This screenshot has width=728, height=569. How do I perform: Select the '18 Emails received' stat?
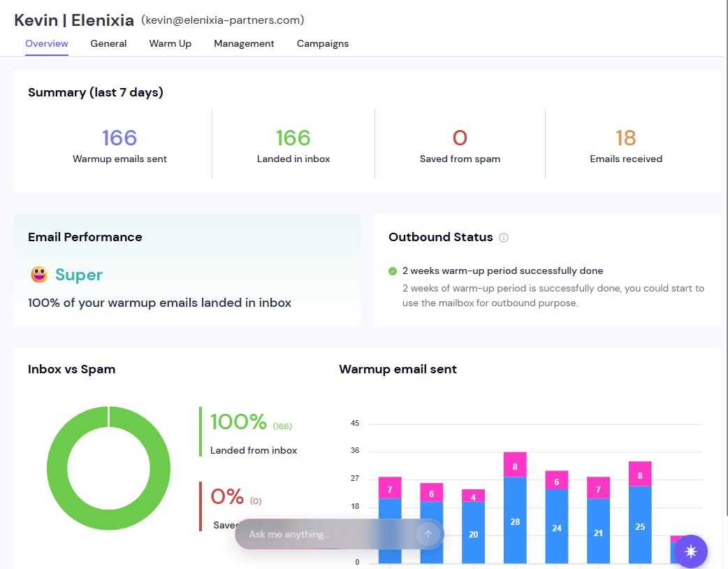tap(626, 145)
